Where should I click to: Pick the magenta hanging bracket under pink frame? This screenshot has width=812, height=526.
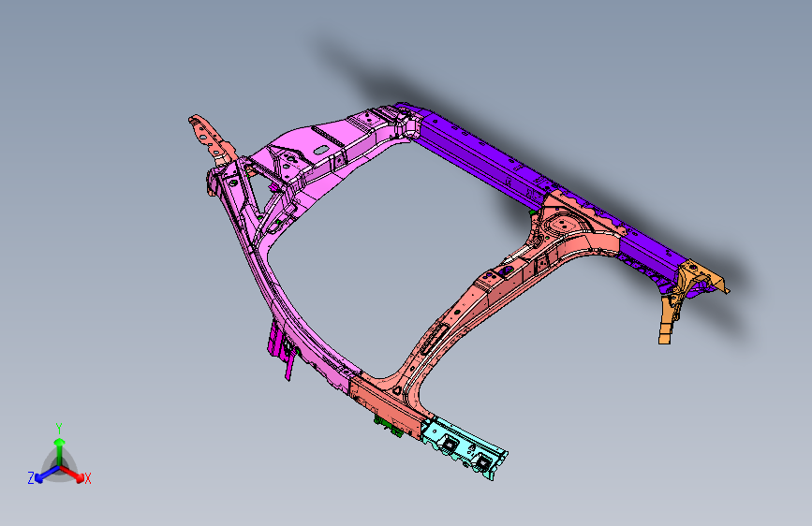(283, 349)
